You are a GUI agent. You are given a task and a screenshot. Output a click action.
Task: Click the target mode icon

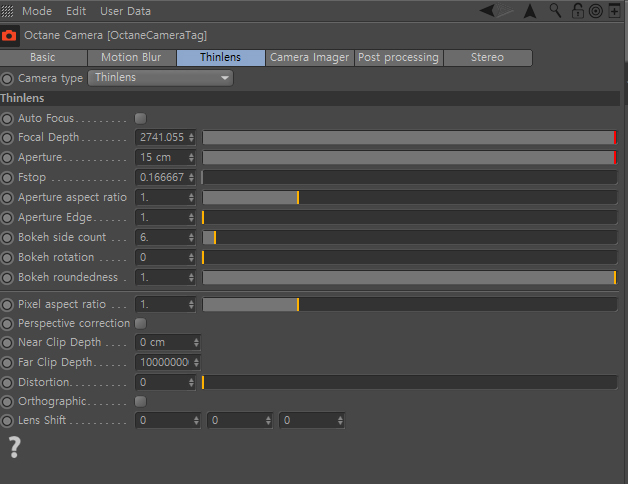[x=596, y=11]
